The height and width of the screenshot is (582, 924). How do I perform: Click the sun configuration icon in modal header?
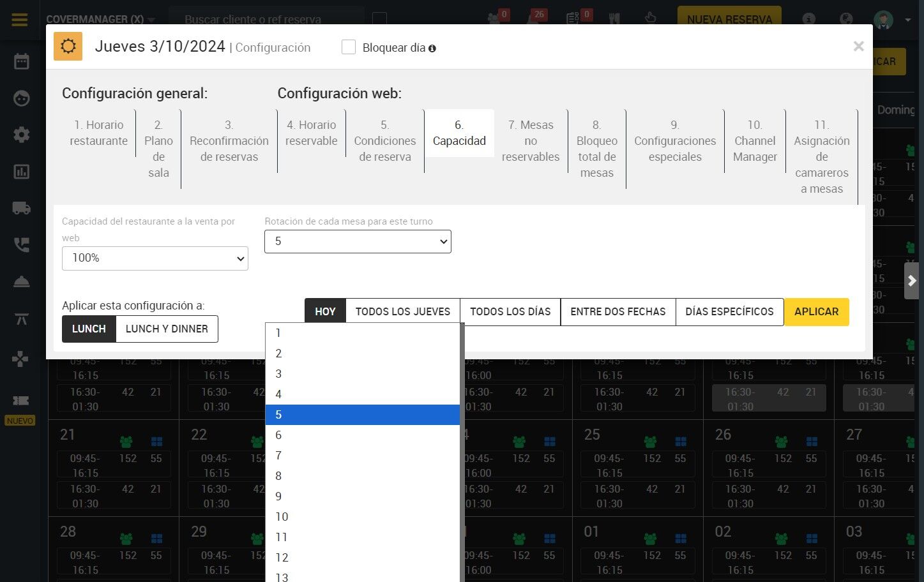(x=68, y=47)
